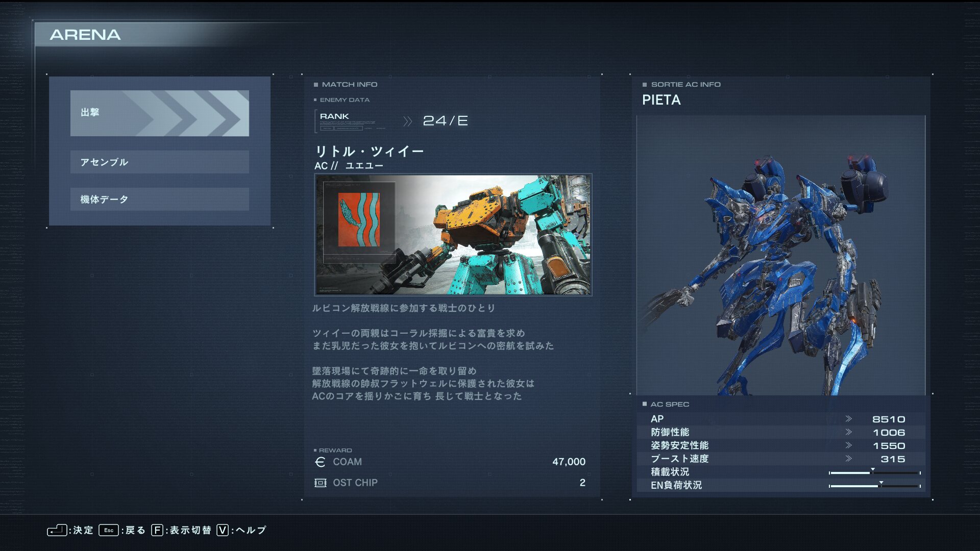This screenshot has width=980, height=551.
Task: Click the chevron beside 防御性能 value
Action: pos(848,432)
